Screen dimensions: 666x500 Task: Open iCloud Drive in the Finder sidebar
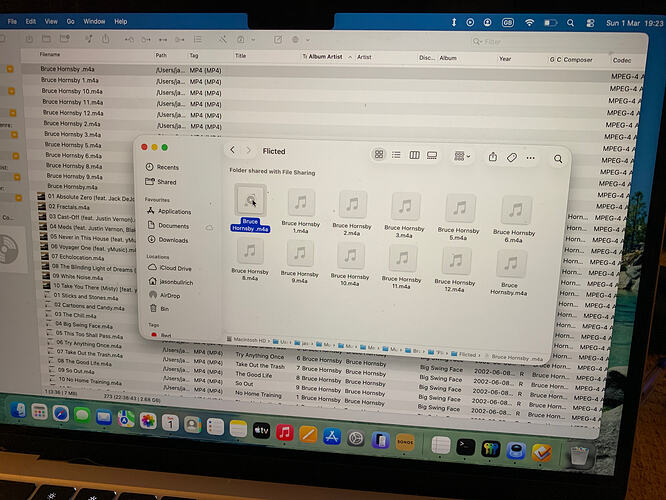[x=170, y=268]
